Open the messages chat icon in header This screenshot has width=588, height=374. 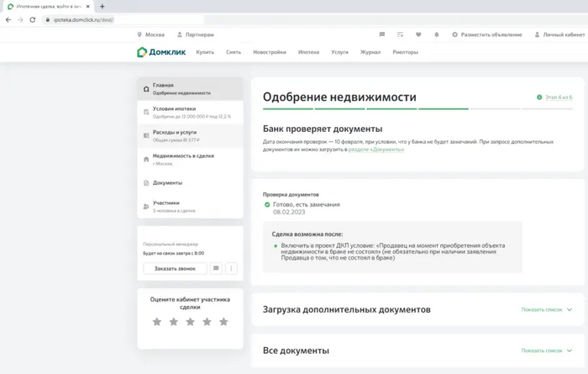pos(382,34)
